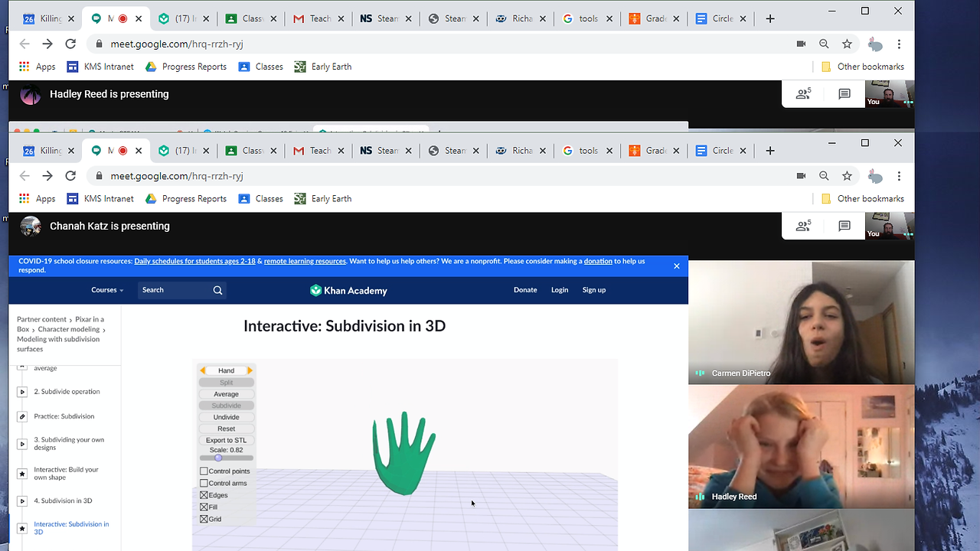Open the Login link
This screenshot has height=551, width=980.
[560, 290]
